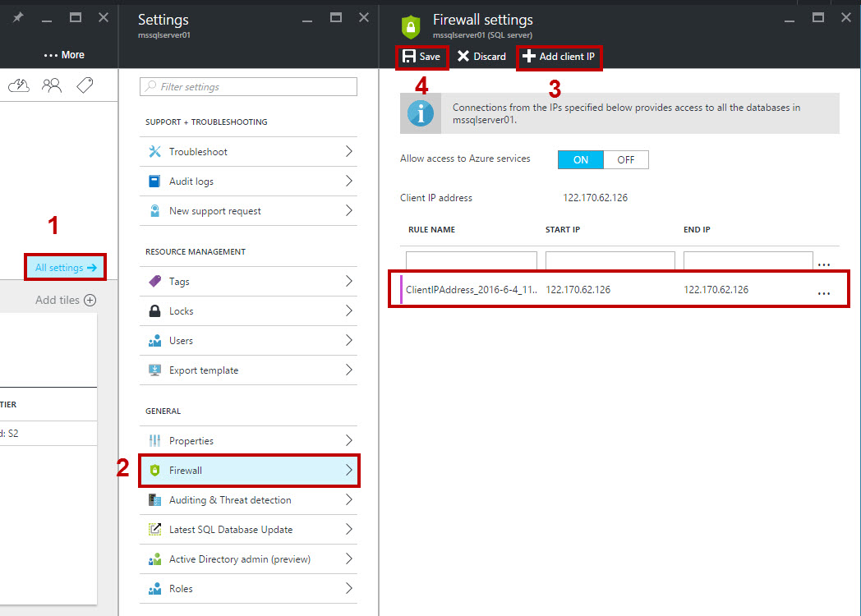The height and width of the screenshot is (616, 861).
Task: Click the Discard button label
Action: (x=490, y=57)
